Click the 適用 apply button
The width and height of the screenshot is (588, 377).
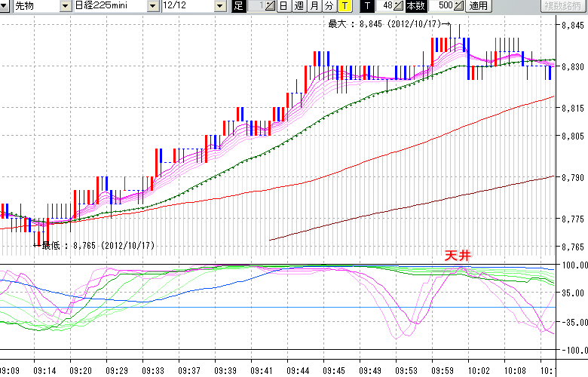[478, 6]
